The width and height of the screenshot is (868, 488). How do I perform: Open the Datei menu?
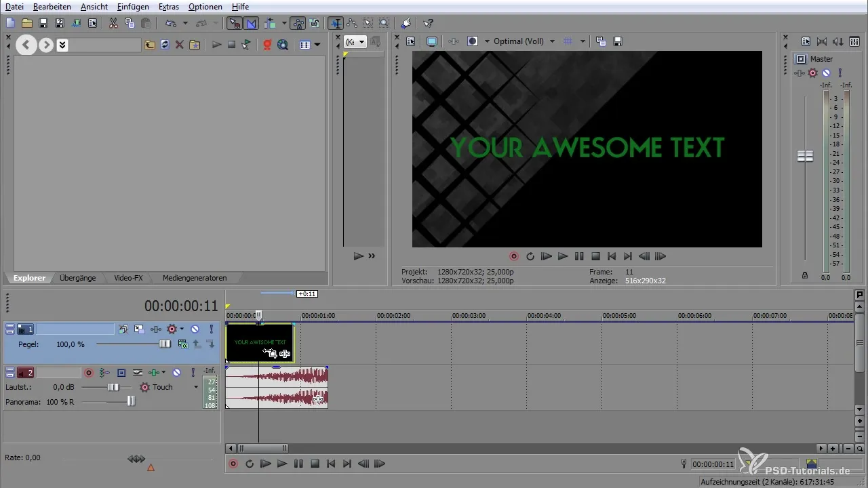[x=15, y=6]
